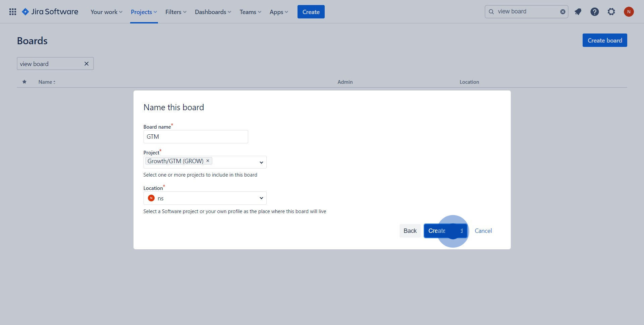Open notifications bell
644x325 pixels.
[578, 11]
